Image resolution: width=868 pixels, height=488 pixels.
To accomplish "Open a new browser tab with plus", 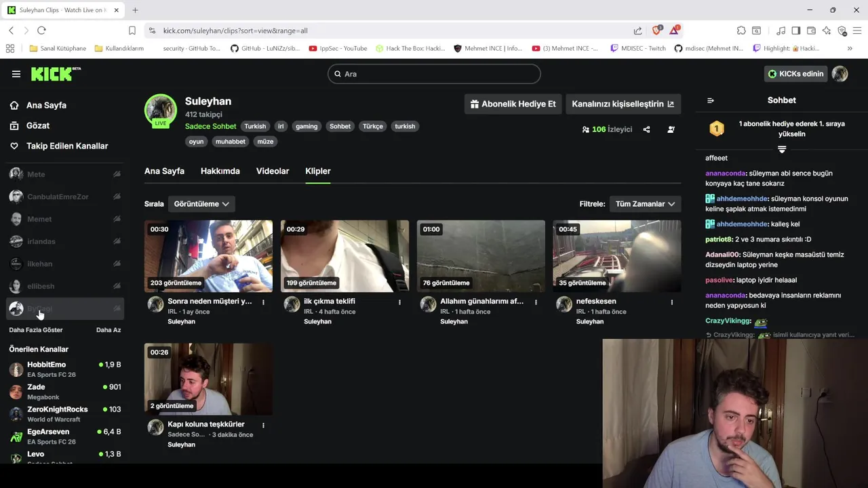I will click(x=135, y=10).
